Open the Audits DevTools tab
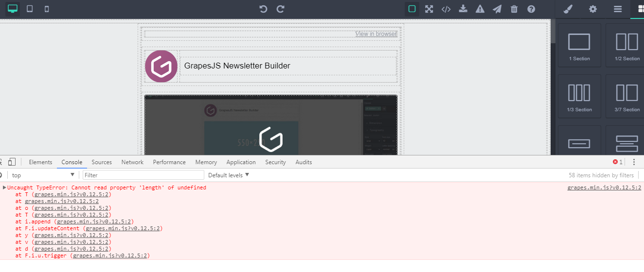Image resolution: width=644 pixels, height=272 pixels. (304, 162)
